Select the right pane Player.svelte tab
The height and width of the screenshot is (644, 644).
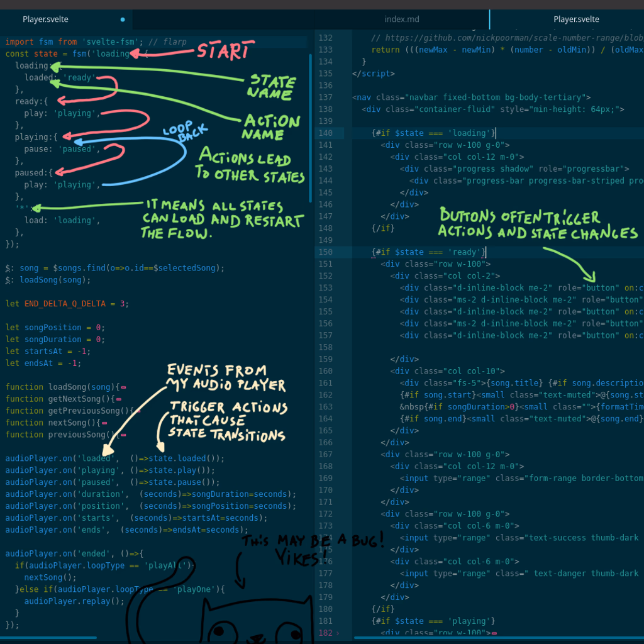(x=575, y=19)
